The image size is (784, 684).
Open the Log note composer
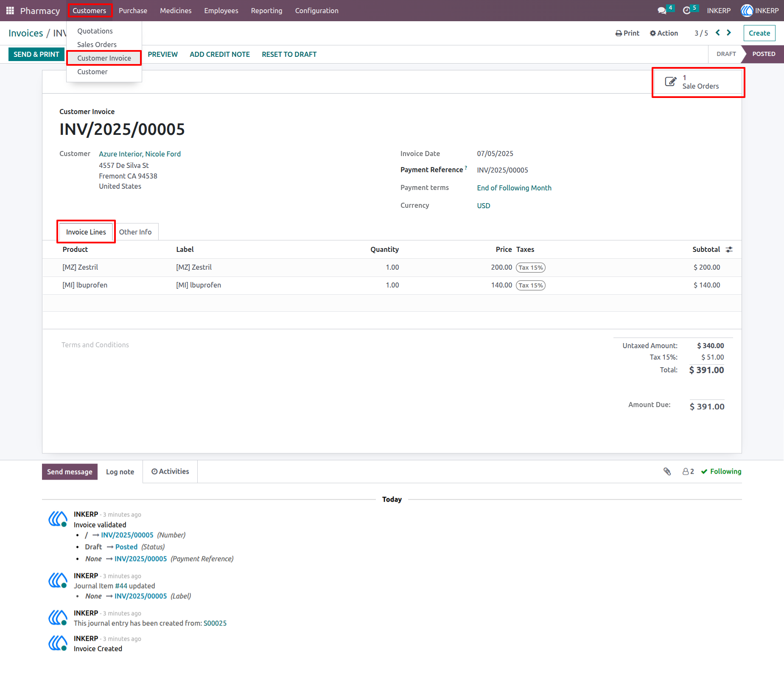(120, 472)
